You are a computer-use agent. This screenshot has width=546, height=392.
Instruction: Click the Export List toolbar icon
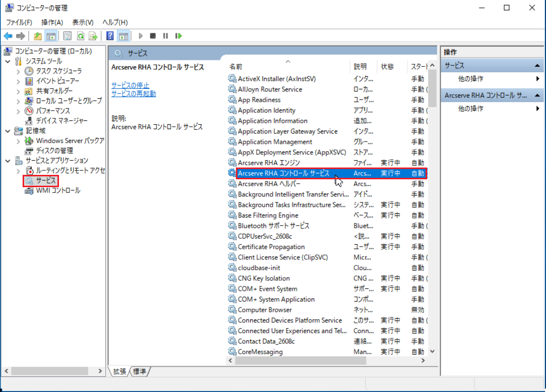(x=92, y=36)
